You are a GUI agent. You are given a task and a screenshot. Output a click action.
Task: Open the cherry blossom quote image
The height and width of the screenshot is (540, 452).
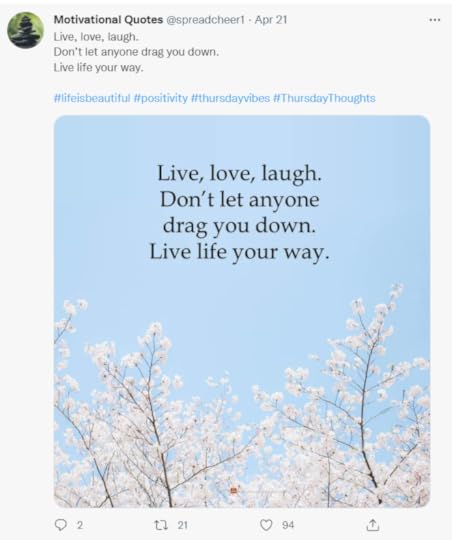point(242,311)
